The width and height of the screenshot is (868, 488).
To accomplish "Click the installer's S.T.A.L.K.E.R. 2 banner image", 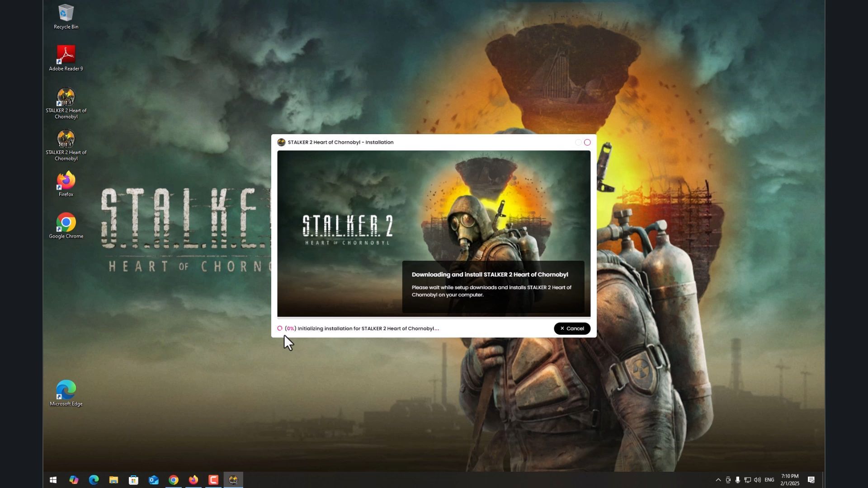I will point(434,233).
